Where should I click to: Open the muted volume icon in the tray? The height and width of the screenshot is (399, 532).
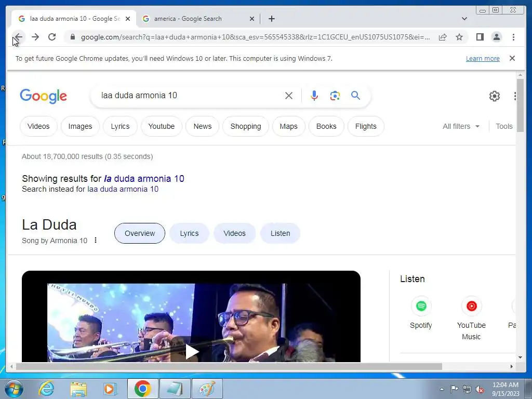480,389
